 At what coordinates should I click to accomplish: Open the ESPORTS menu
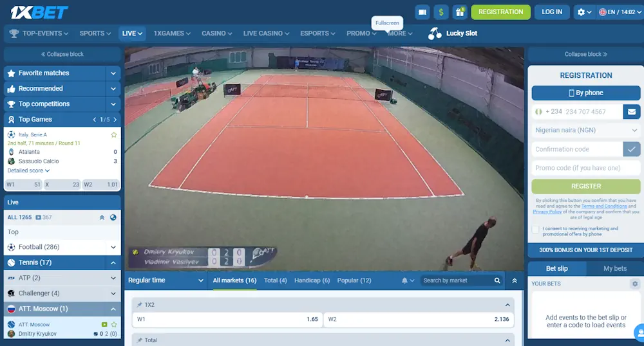pyautogui.click(x=317, y=33)
